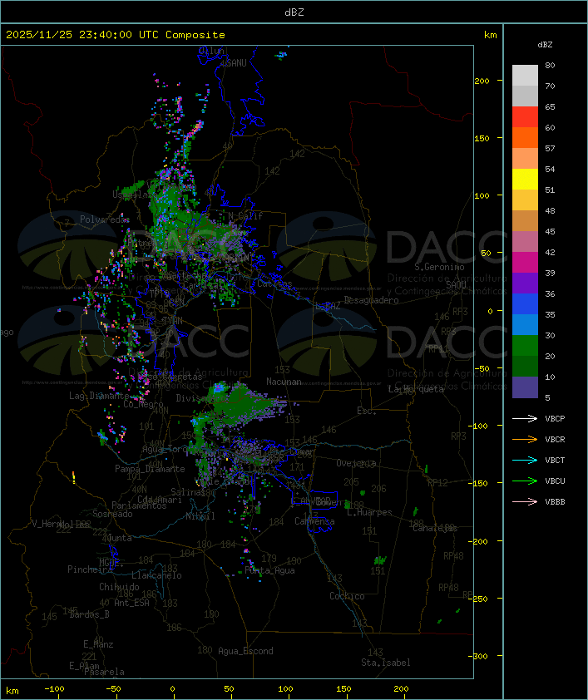Click the VBBB legend label
Image resolution: width=588 pixels, height=700 pixels.
coord(555,501)
